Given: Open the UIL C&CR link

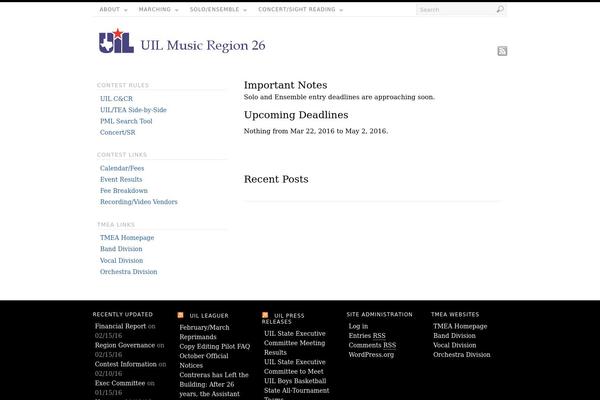Looking at the screenshot, I should 116,99.
